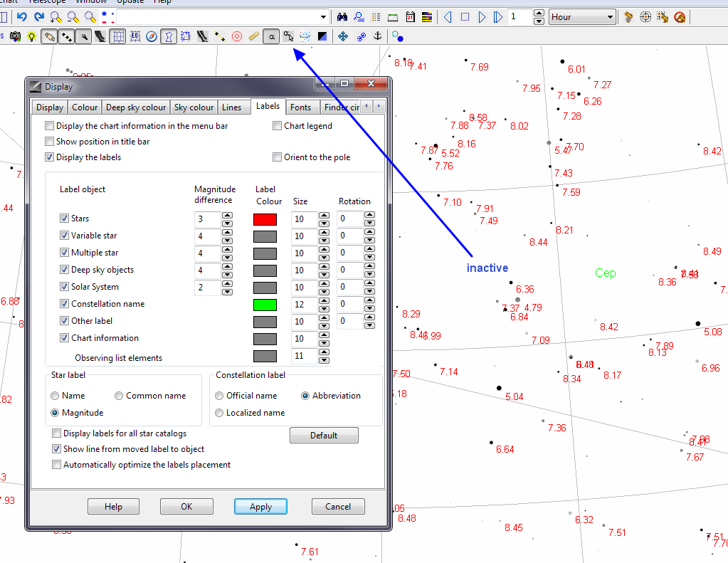Click the Redo arrow icon

pos(39,17)
